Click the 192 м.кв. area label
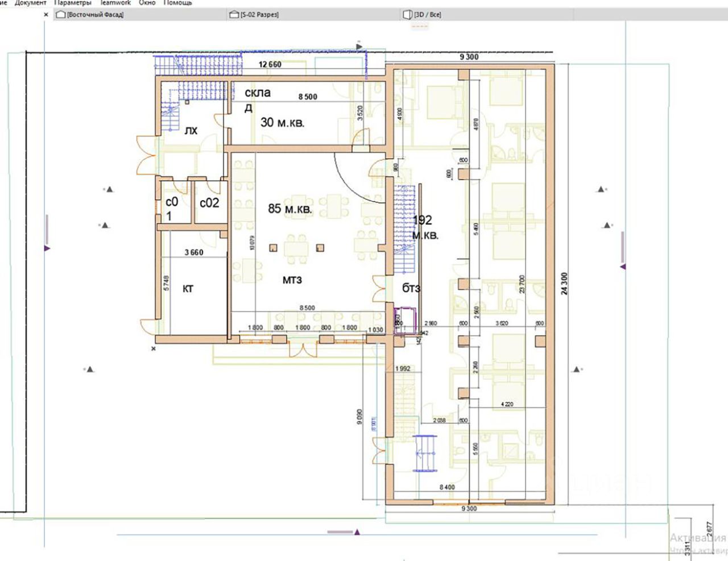728x561 pixels. pos(425,227)
